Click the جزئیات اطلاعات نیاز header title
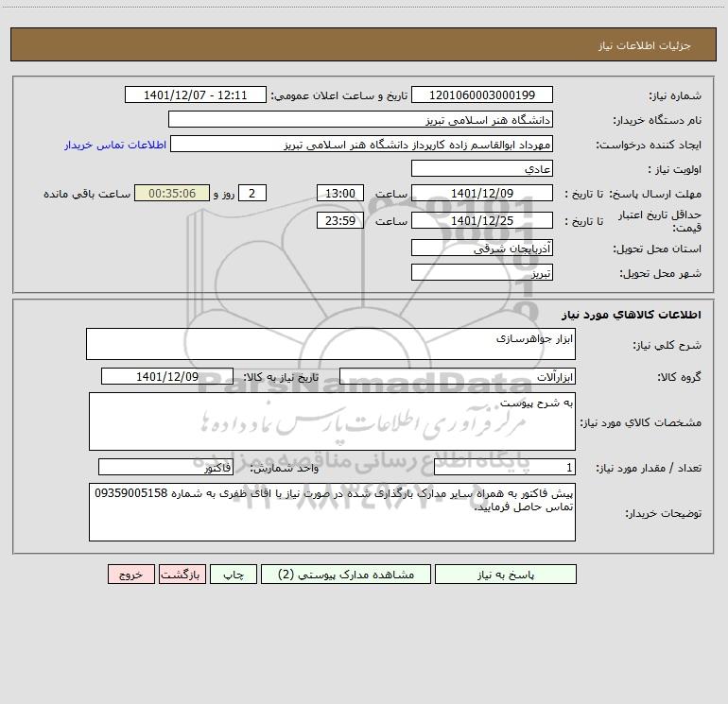728x704 pixels. tap(644, 45)
